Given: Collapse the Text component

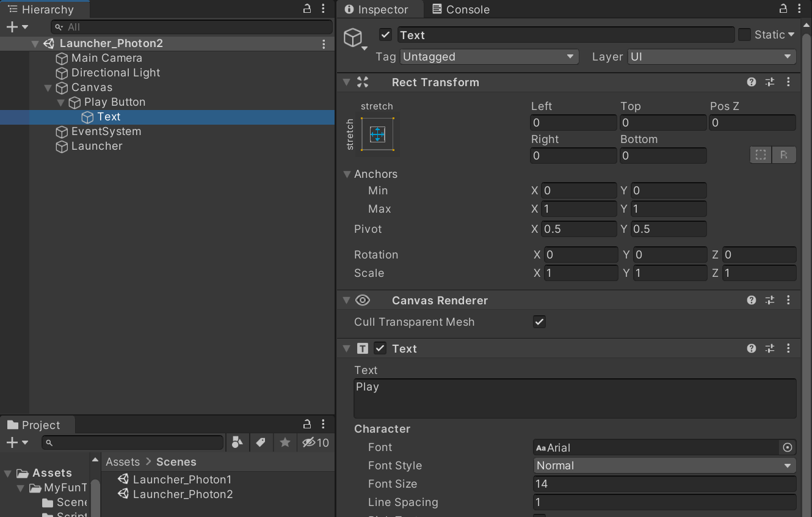Looking at the screenshot, I should pos(346,349).
